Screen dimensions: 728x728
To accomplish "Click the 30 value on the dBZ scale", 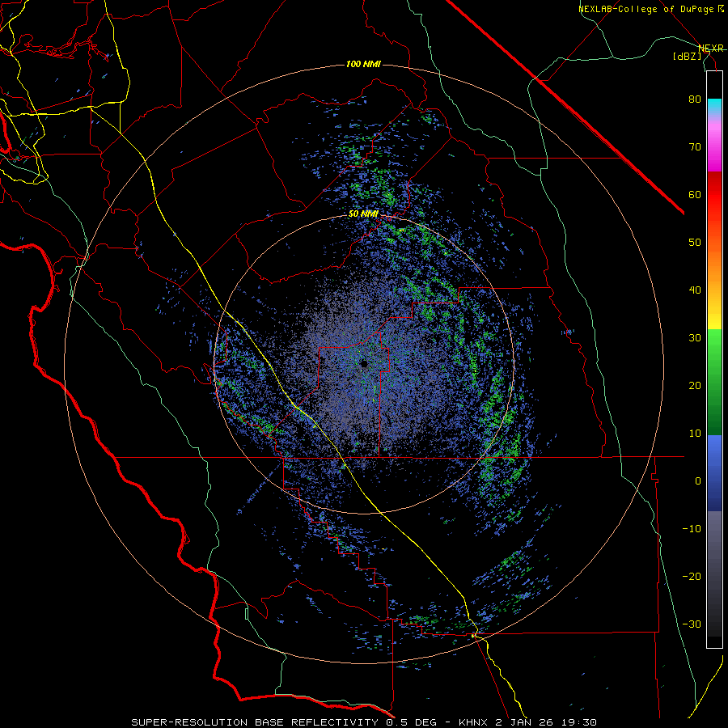I will click(x=695, y=338).
